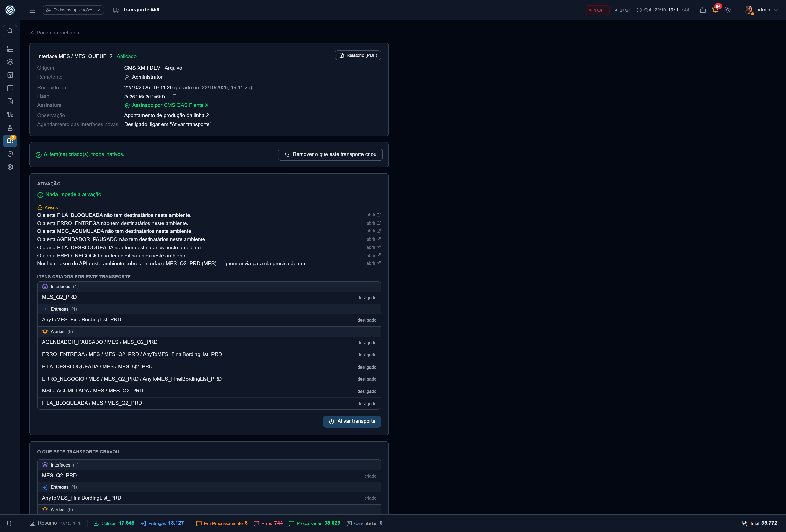Image resolution: width=786 pixels, height=532 pixels.
Task: Open the robot assistant icon
Action: point(703,10)
